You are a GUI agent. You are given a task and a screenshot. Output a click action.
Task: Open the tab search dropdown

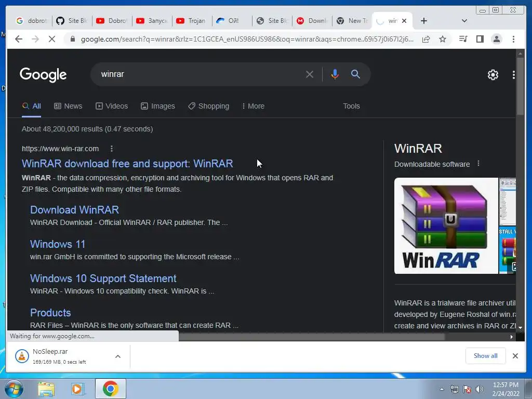pos(464,21)
